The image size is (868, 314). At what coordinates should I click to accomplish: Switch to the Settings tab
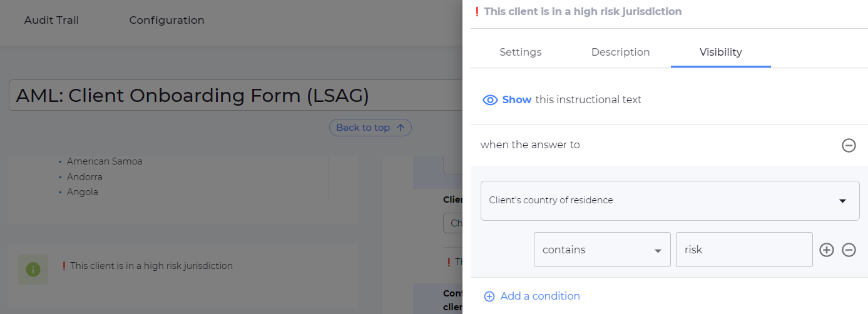(520, 53)
